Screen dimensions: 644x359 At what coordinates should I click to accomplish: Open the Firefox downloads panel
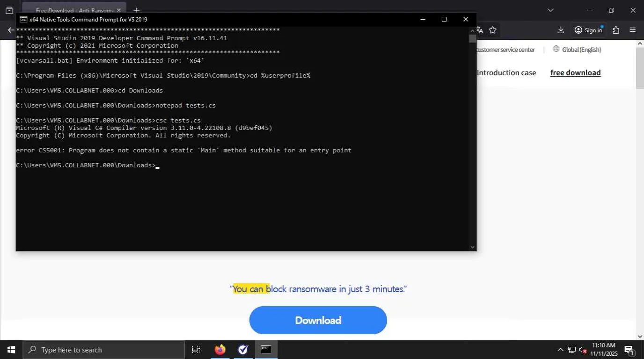point(561,30)
